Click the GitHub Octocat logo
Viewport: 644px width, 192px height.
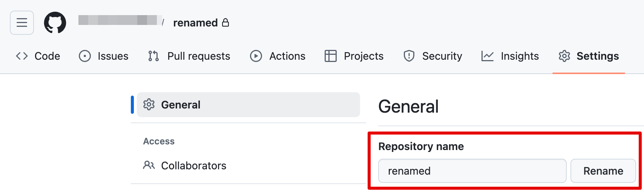(55, 23)
